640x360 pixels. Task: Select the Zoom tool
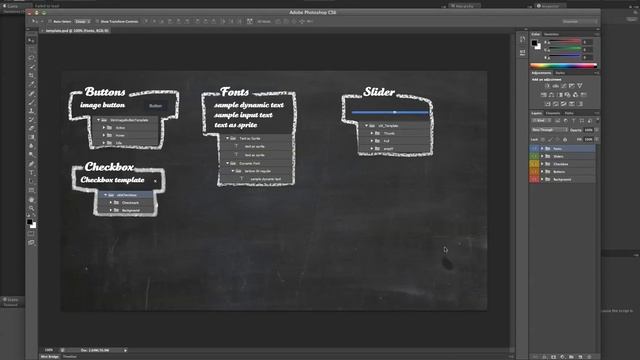(x=31, y=208)
